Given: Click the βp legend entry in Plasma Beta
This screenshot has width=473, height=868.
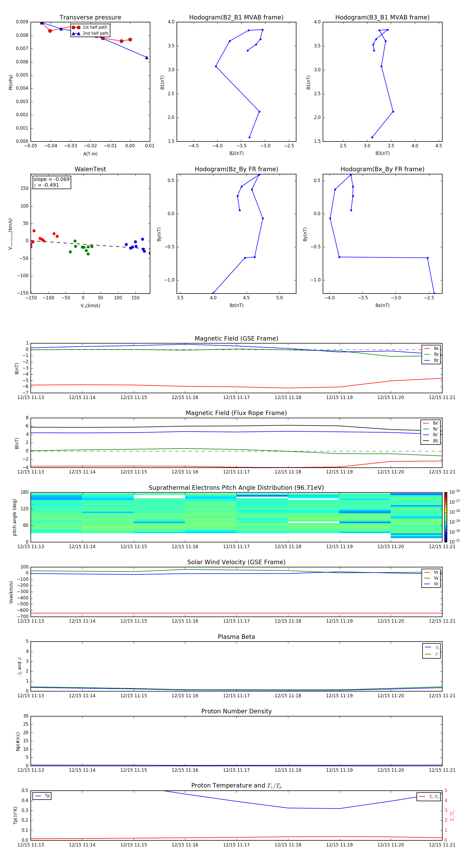Looking at the screenshot, I should pyautogui.click(x=431, y=647).
